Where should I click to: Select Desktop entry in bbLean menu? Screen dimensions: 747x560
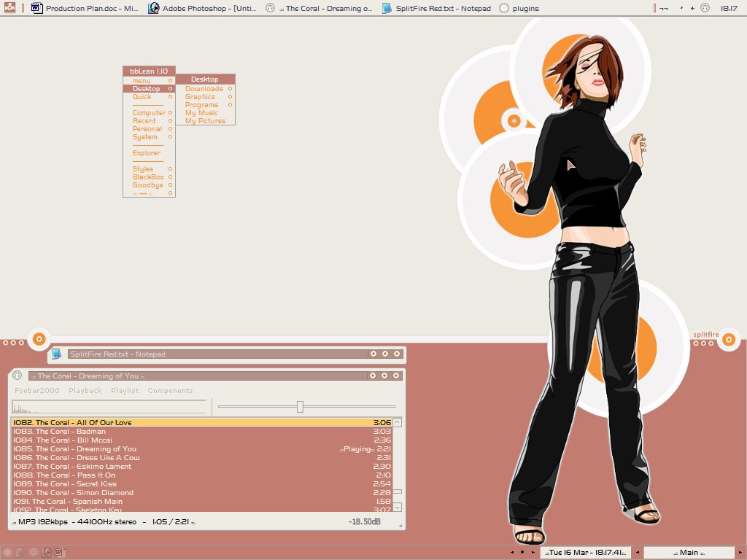(x=149, y=88)
